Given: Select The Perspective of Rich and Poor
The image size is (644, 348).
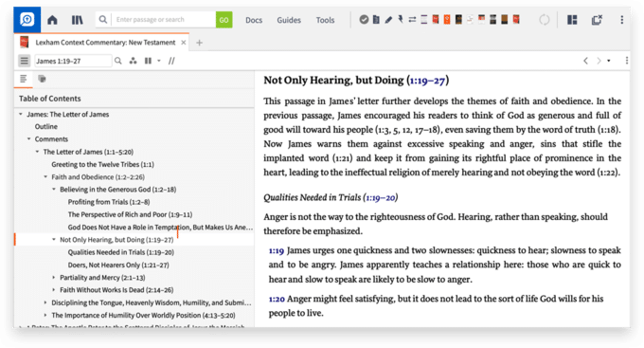Looking at the screenshot, I should click(x=130, y=214).
